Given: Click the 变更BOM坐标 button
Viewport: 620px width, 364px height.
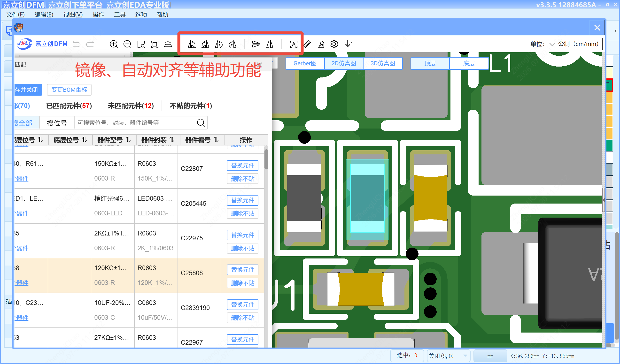Looking at the screenshot, I should tap(69, 90).
